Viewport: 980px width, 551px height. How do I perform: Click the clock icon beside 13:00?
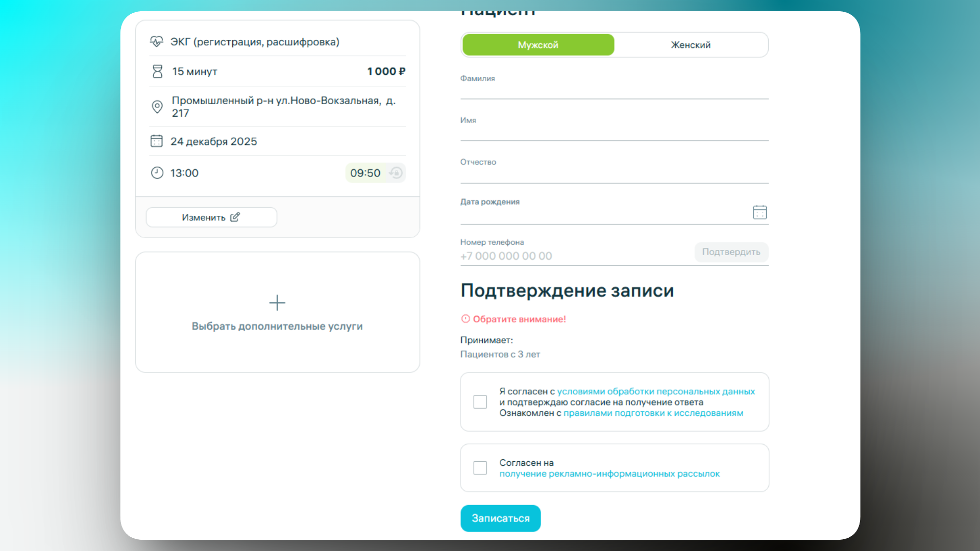pos(157,172)
